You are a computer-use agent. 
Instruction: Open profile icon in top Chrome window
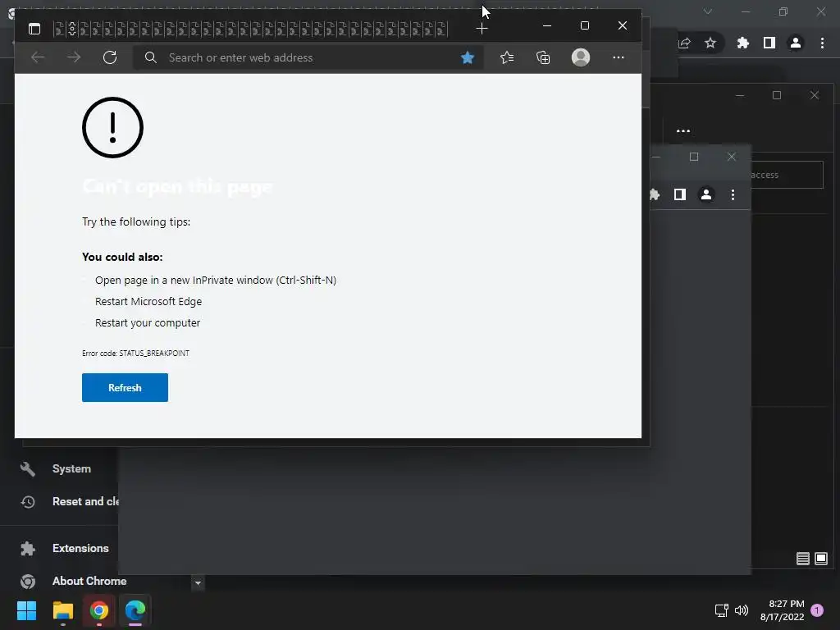[x=796, y=43]
